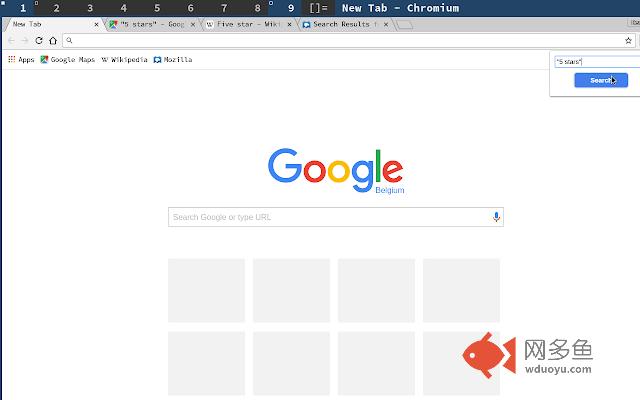
Task: Switch to workspace 4
Action: [123, 8]
